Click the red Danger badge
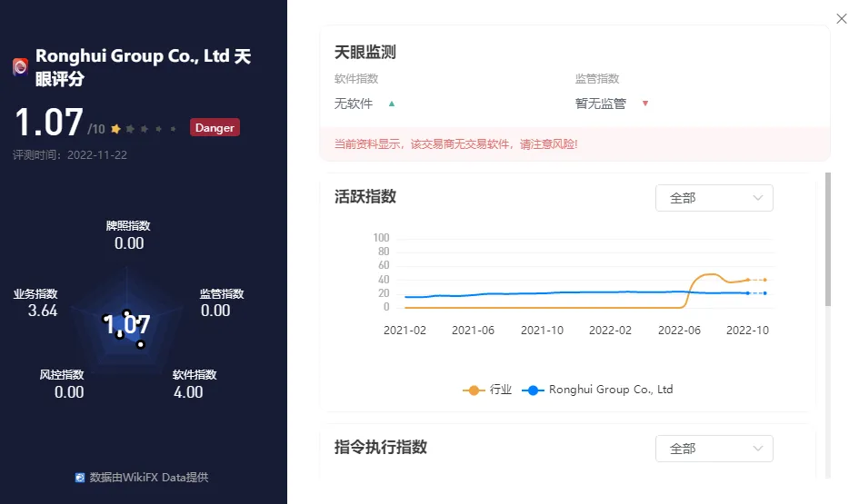This screenshot has height=504, width=849. point(215,128)
